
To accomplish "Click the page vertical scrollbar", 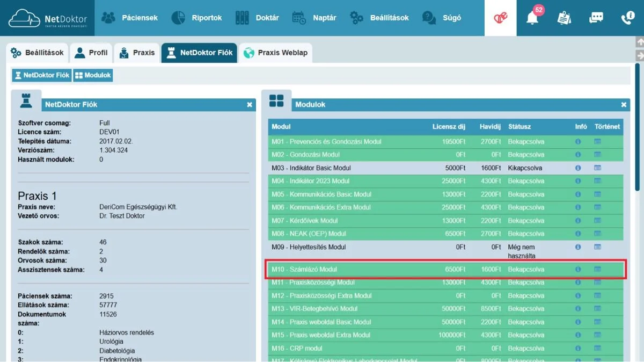I will click(x=638, y=127).
